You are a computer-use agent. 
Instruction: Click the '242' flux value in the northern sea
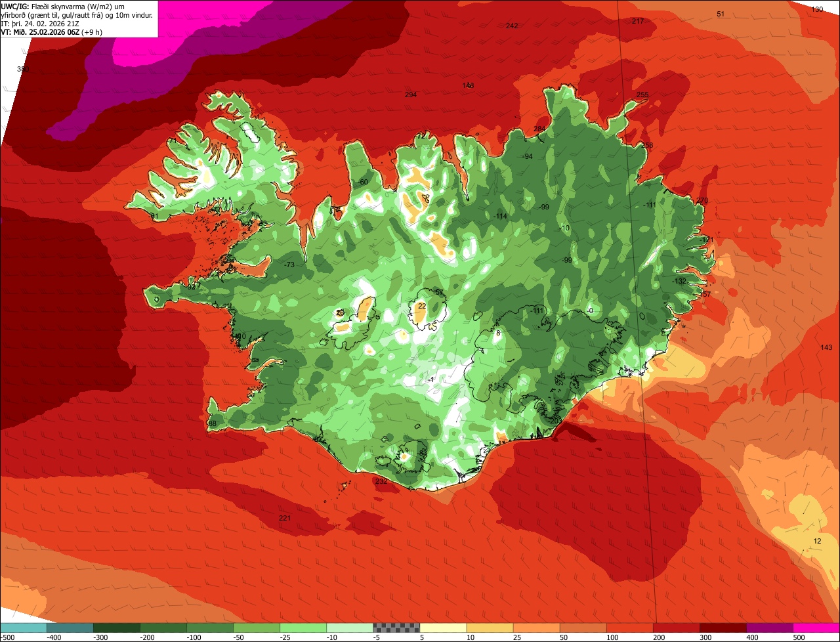click(512, 26)
